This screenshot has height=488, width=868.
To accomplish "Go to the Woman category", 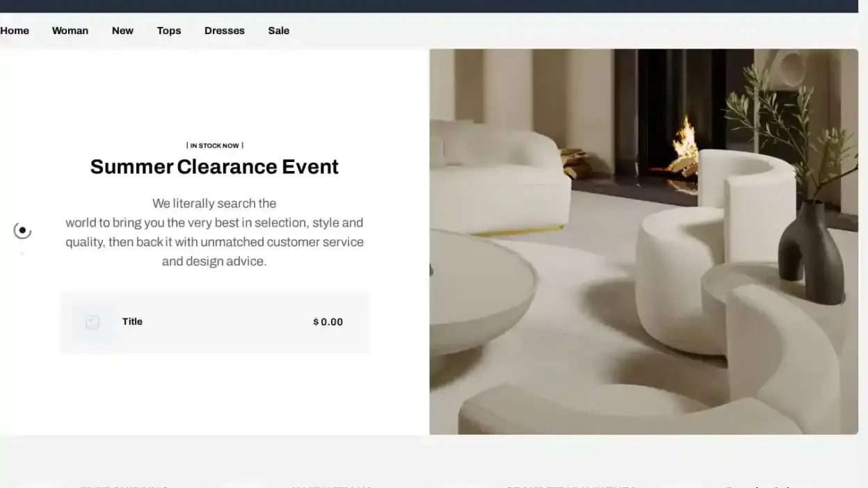I will pyautogui.click(x=70, y=31).
